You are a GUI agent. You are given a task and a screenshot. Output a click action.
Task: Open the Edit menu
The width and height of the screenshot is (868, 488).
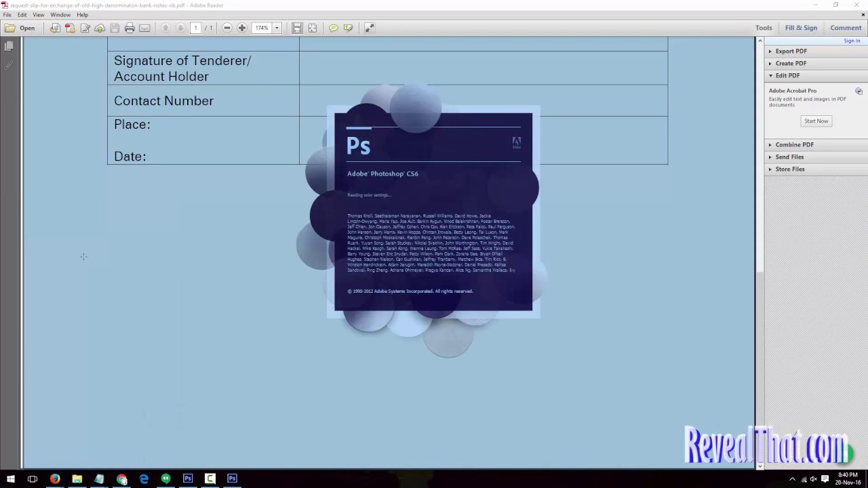[x=22, y=15]
